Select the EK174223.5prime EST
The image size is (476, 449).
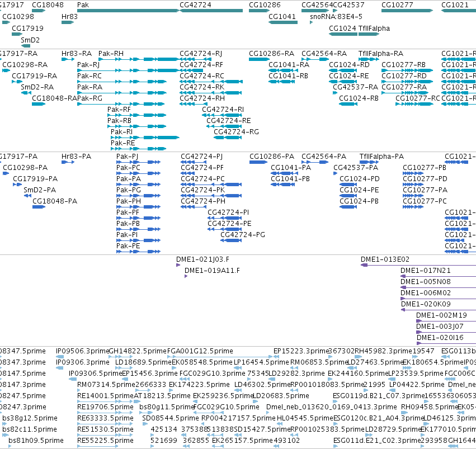(x=172, y=391)
